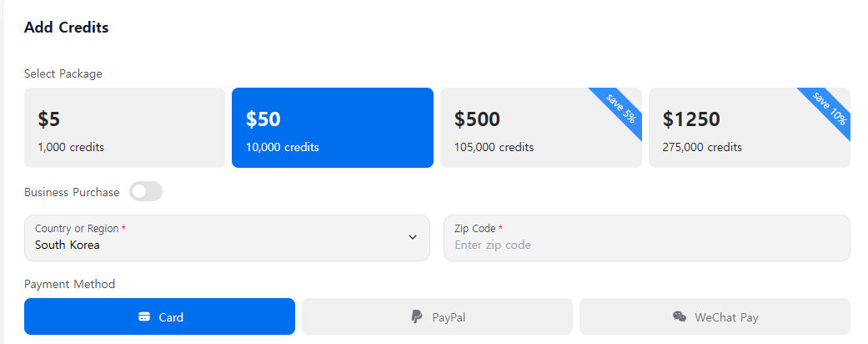Viewport: 868px width, 344px height.
Task: Click the PayPal logo icon
Action: coord(417,317)
